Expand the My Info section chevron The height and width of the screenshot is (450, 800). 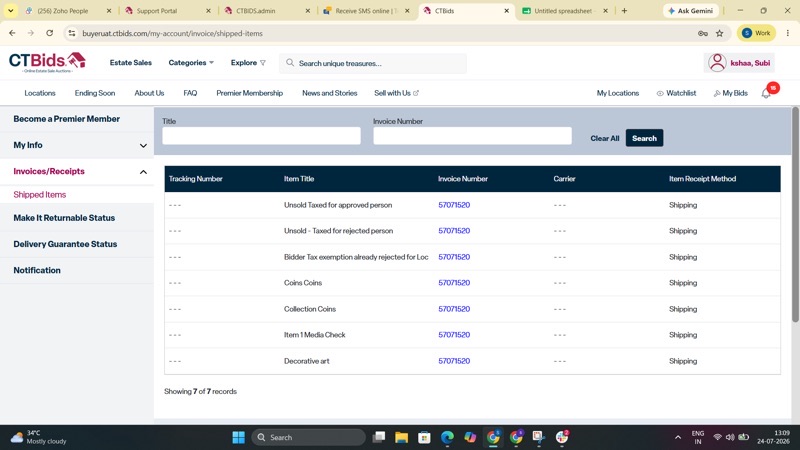[143, 145]
